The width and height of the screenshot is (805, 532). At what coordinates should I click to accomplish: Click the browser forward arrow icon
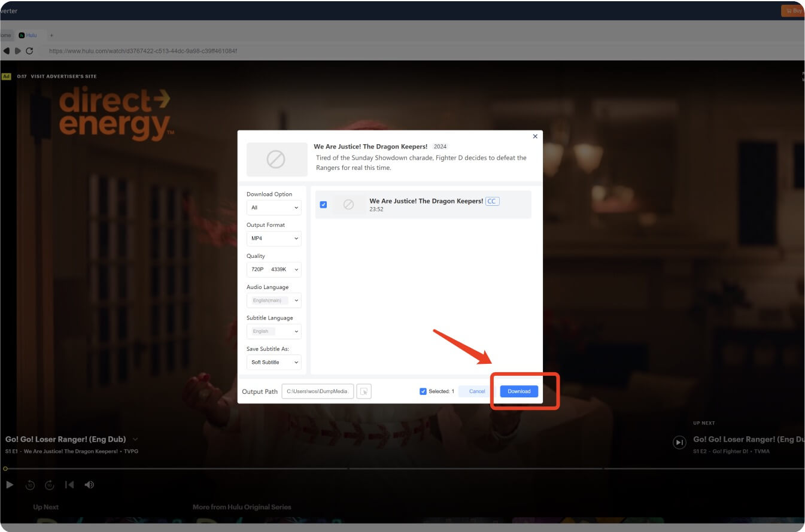(18, 51)
